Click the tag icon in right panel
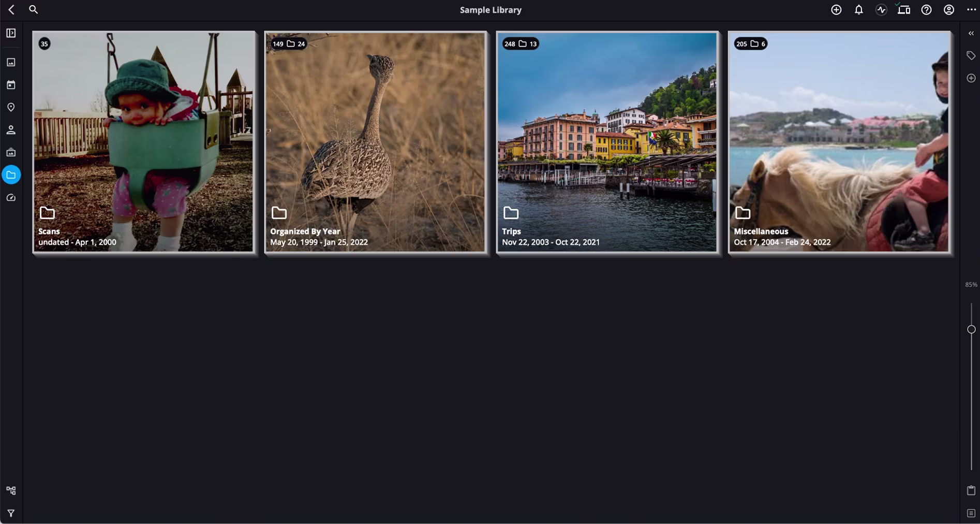The height and width of the screenshot is (524, 980). [x=971, y=55]
